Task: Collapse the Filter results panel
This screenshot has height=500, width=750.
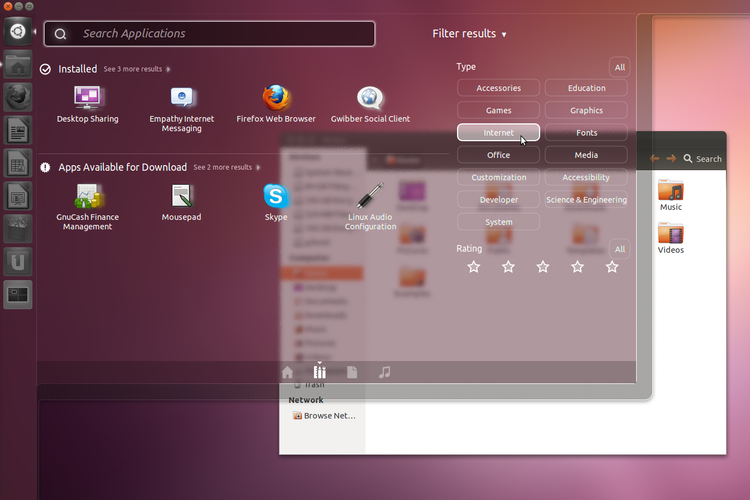Action: (469, 34)
